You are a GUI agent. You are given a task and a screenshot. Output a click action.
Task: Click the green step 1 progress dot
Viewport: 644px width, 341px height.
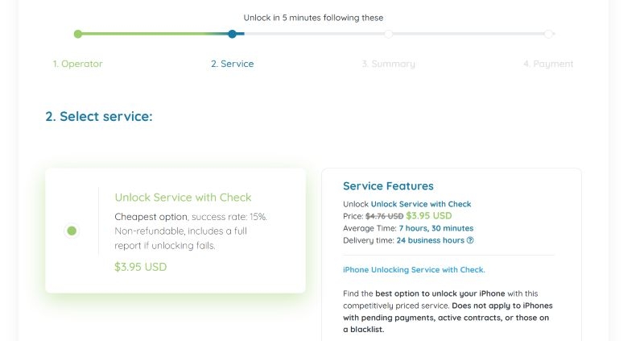tap(77, 34)
